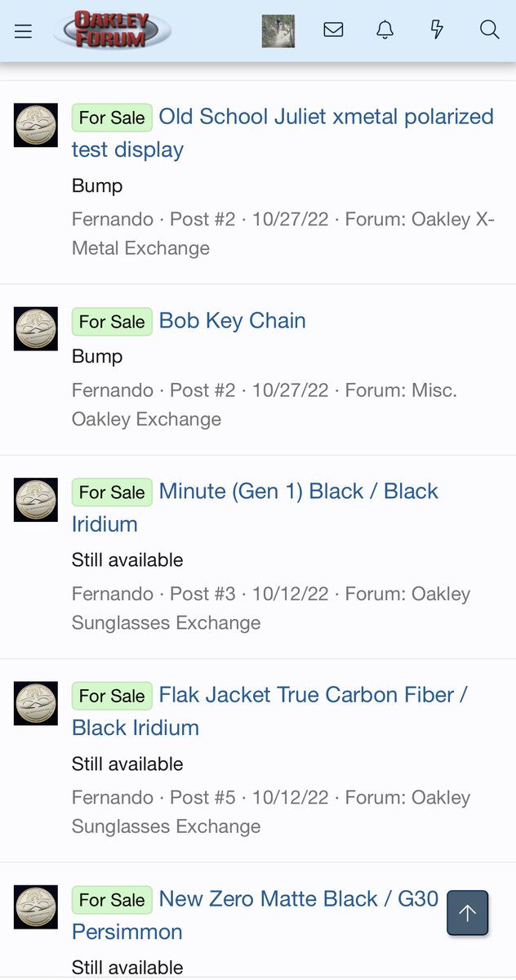Click the Oakley Forum logo

pyautogui.click(x=113, y=30)
